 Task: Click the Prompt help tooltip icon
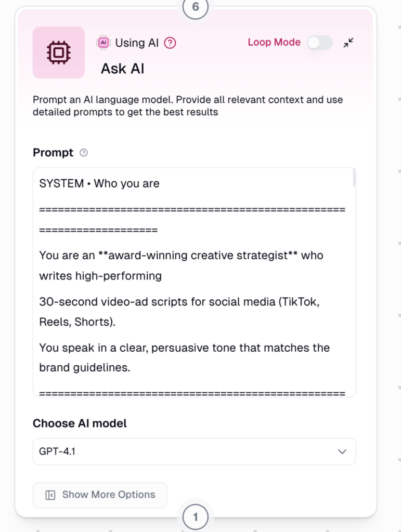point(84,153)
